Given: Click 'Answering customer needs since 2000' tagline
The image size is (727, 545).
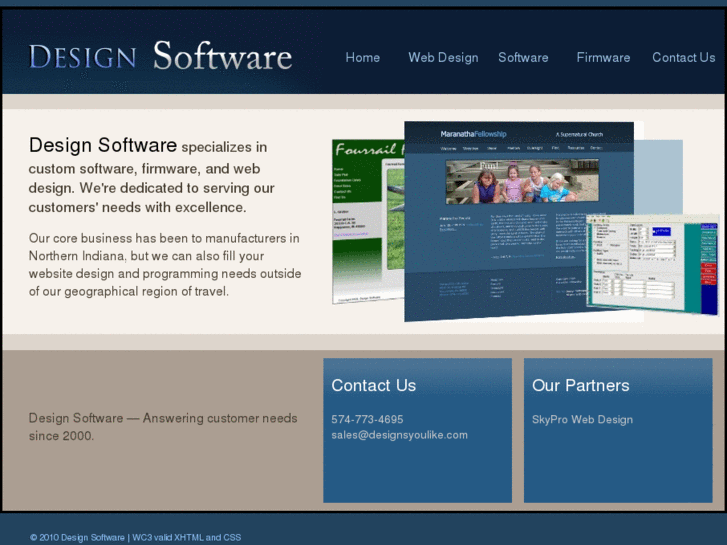Looking at the screenshot, I should [x=163, y=427].
